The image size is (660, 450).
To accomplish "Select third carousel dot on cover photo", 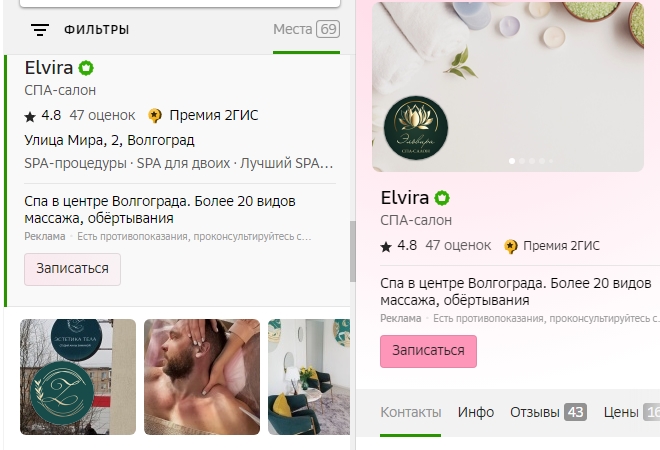I will point(532,161).
